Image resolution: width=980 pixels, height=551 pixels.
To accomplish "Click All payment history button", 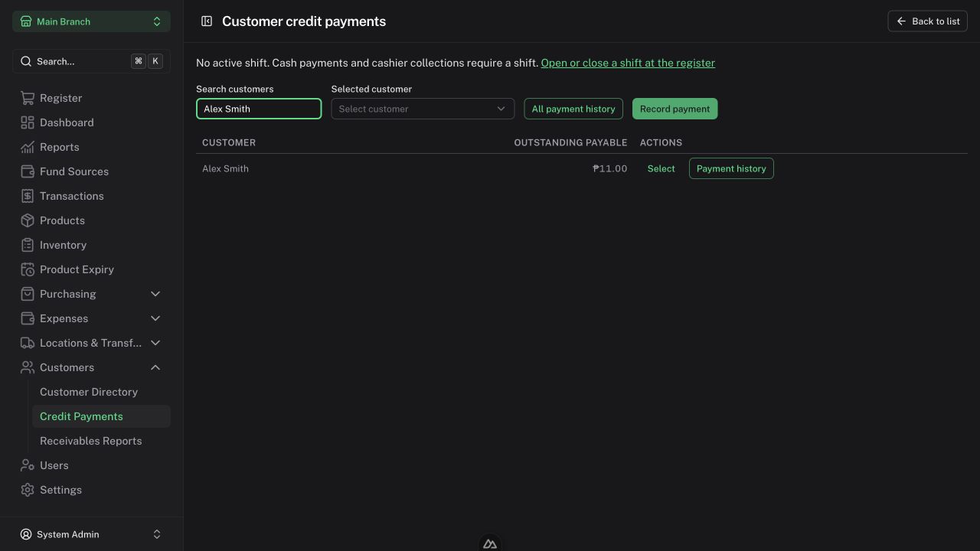I will point(573,109).
